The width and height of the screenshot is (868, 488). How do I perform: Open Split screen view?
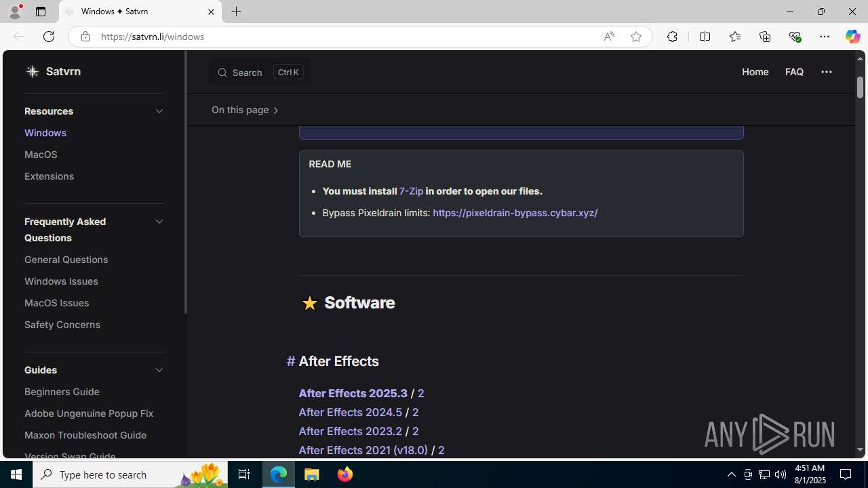705,37
